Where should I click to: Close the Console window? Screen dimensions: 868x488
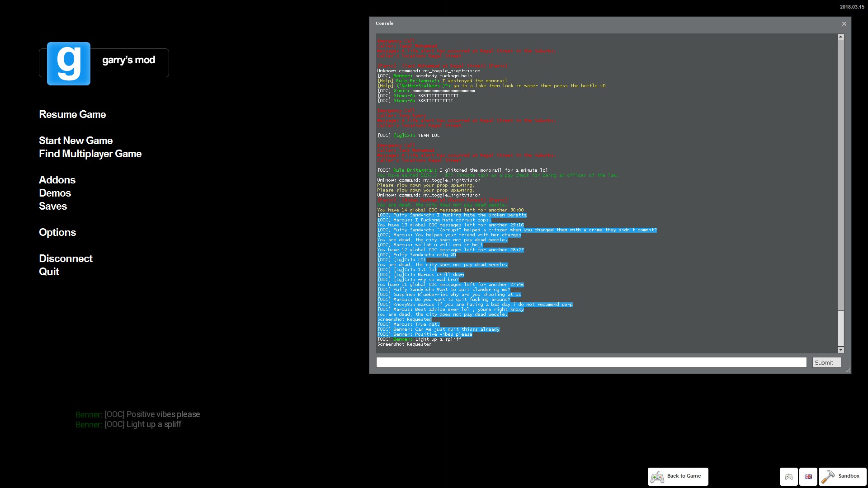[844, 23]
